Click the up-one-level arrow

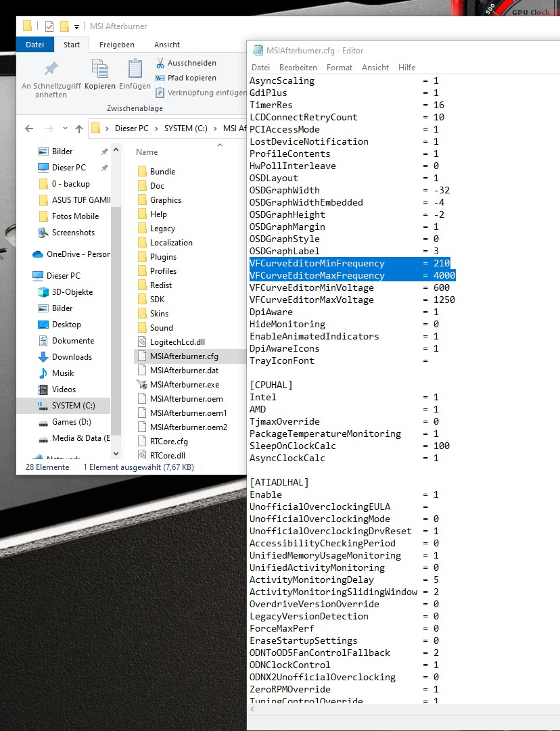tap(79, 128)
